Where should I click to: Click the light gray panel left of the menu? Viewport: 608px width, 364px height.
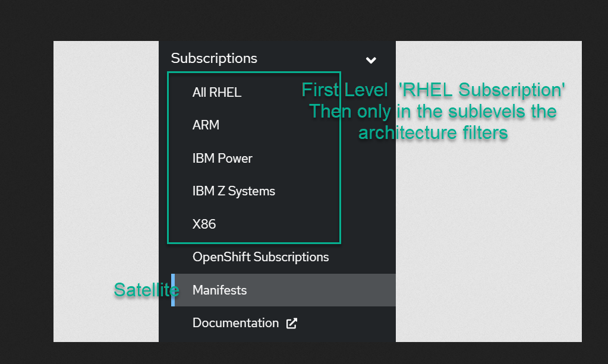[x=106, y=191]
